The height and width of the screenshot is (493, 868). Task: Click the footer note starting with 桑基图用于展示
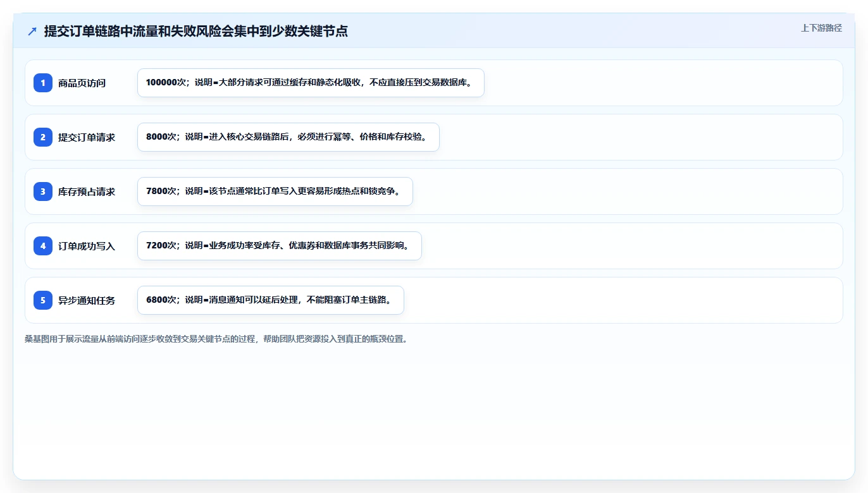(x=216, y=339)
